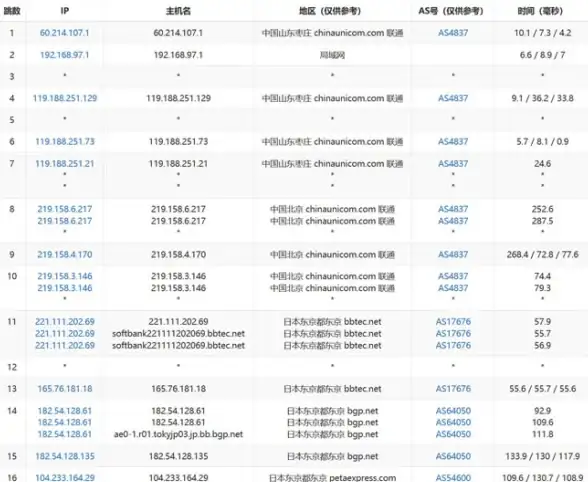Select the time value 6.6 / 8.9 / 7
The height and width of the screenshot is (482, 588).
tap(542, 55)
